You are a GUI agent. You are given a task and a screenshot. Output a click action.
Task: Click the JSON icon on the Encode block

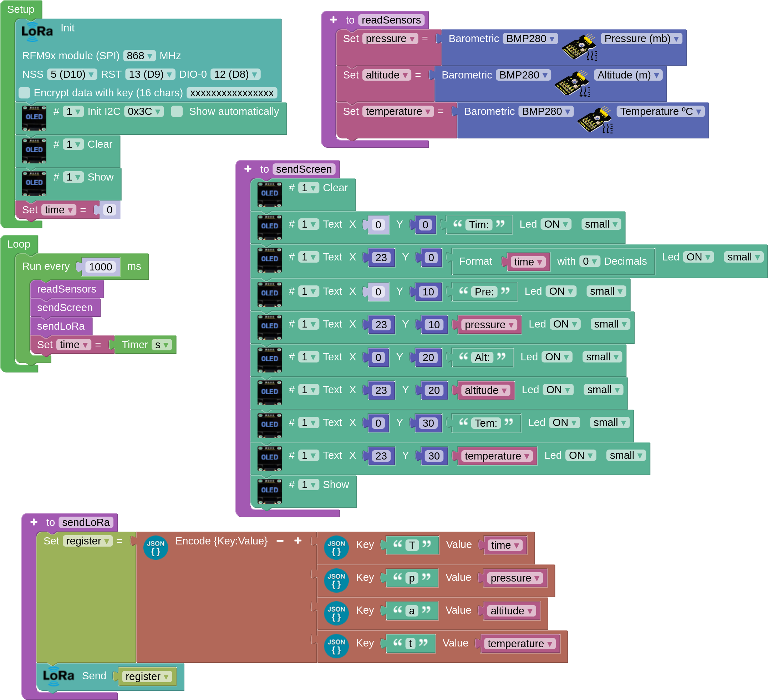(x=156, y=547)
